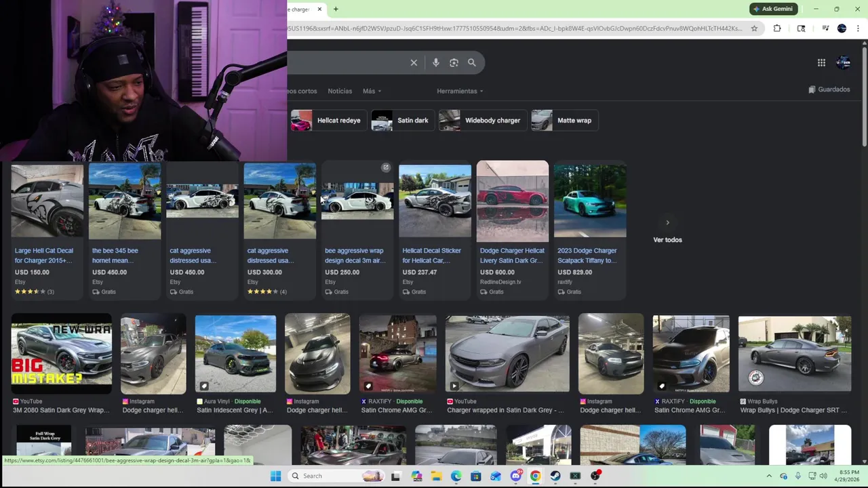868x488 pixels.
Task: Open Chrome's Google Lens search toolbar icon
Action: coord(801,28)
